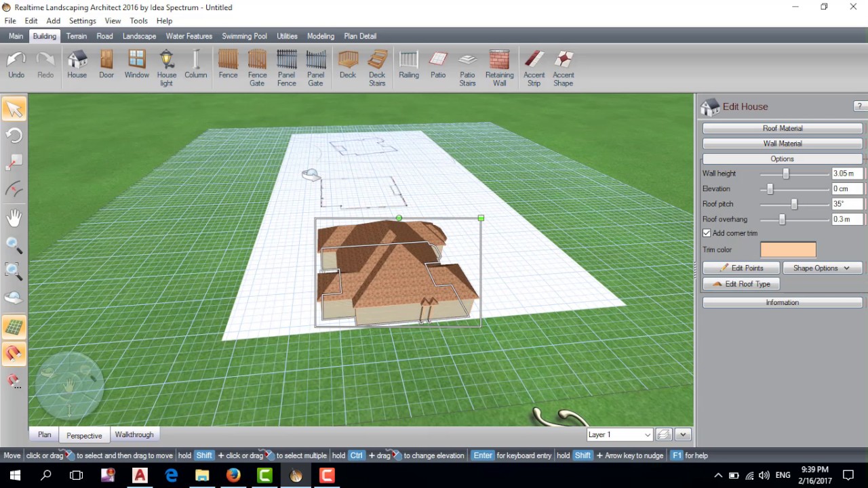Select the orbit view tool

[14, 298]
